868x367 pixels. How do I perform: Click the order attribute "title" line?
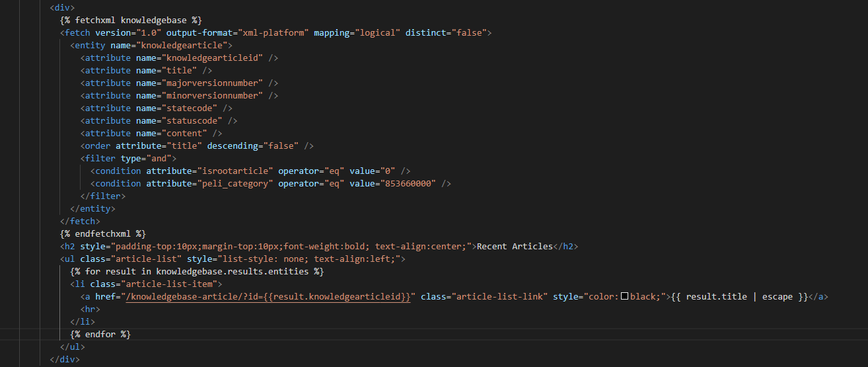click(198, 145)
